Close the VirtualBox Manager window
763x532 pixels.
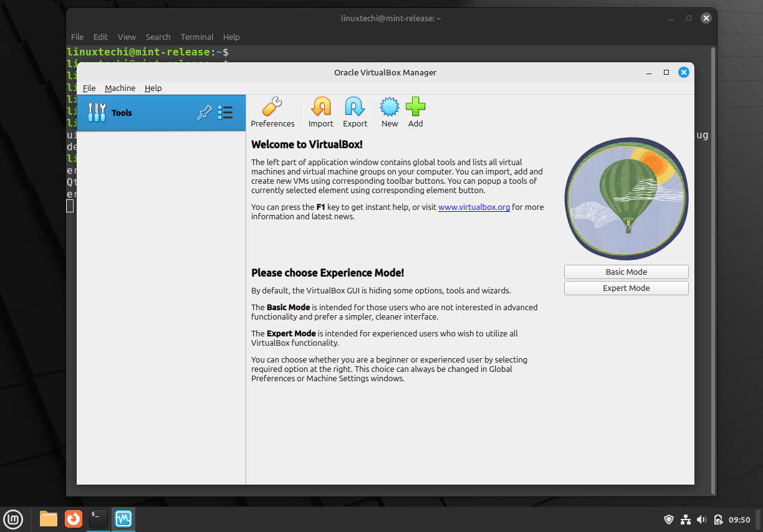pyautogui.click(x=684, y=72)
